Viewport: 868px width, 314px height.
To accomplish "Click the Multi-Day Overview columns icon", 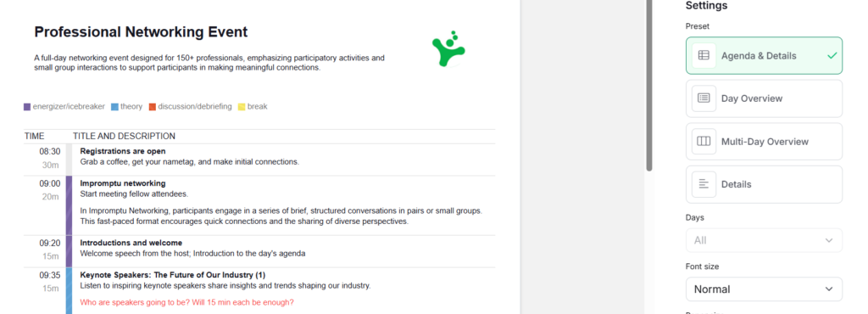I will click(704, 141).
